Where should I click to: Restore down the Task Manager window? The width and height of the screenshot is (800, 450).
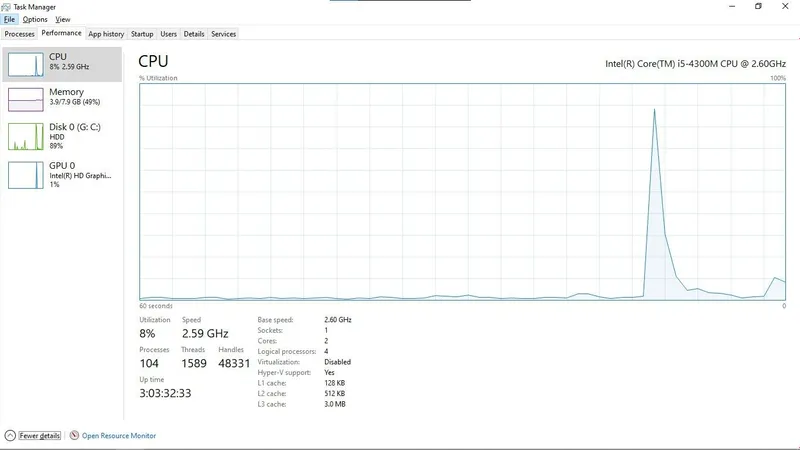758,6
